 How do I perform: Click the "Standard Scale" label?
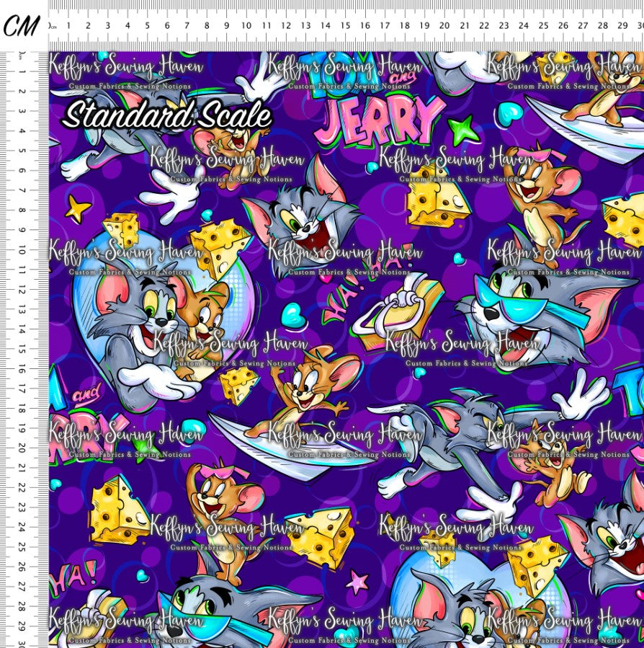click(x=167, y=115)
